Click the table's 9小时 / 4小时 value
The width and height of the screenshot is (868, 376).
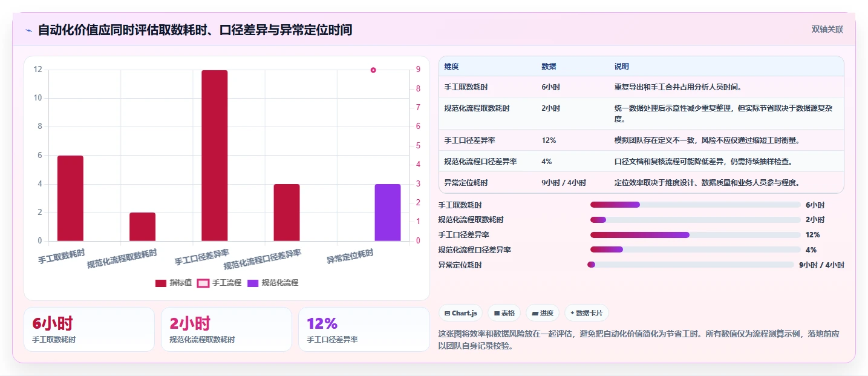(x=564, y=182)
